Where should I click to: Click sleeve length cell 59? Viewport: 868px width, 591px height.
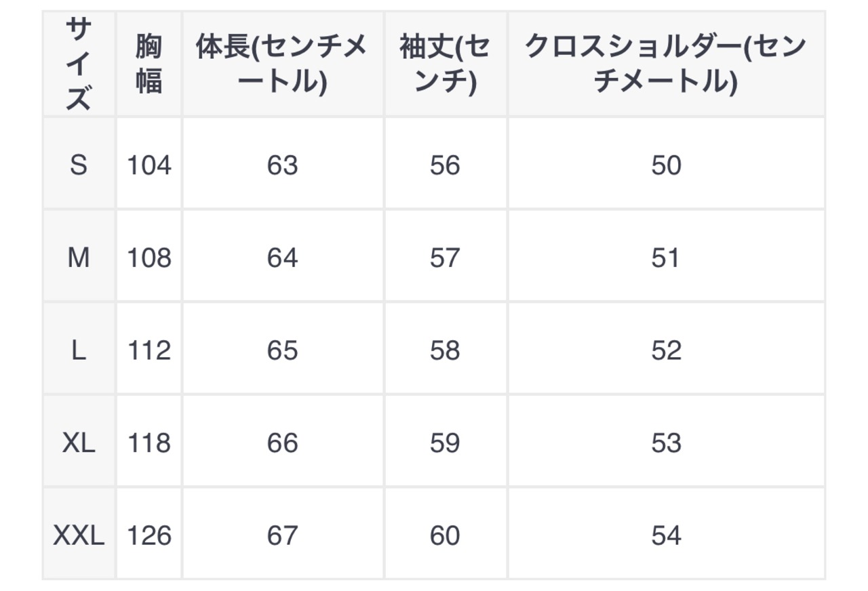tap(445, 443)
